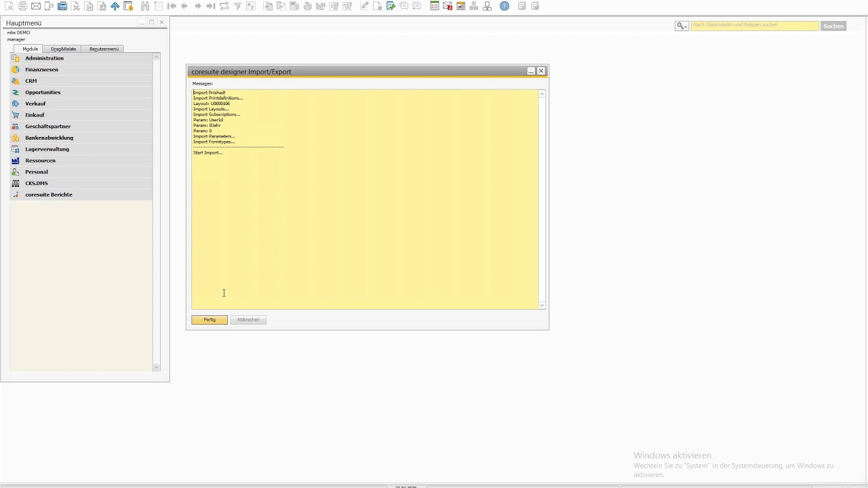Click Hauptmenü scrollbar up arrow

pyautogui.click(x=156, y=57)
